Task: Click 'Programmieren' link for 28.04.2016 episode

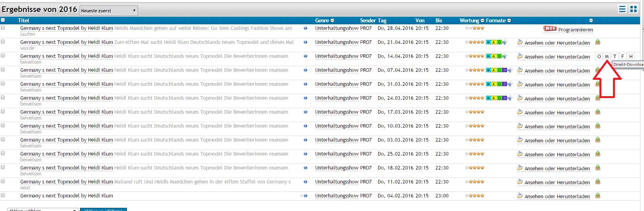Action: pos(576,30)
